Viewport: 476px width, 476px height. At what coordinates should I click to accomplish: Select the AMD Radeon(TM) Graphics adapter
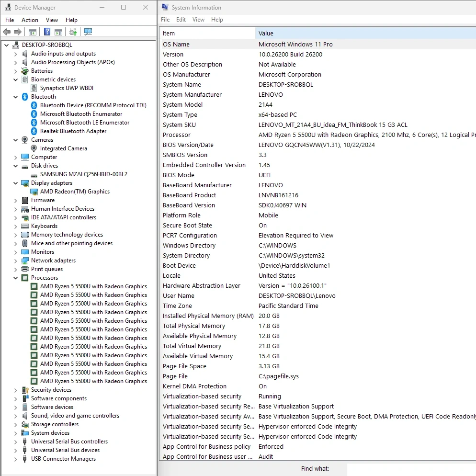75,192
